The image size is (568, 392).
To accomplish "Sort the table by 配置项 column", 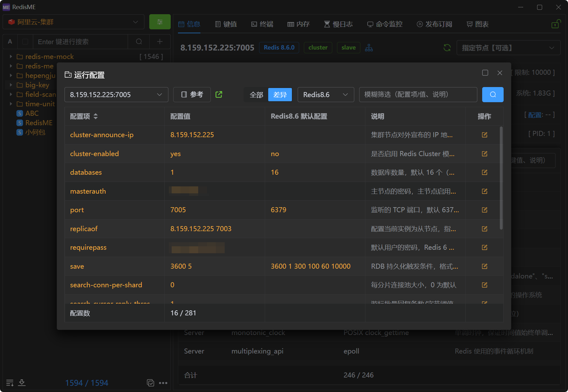I will click(x=96, y=116).
